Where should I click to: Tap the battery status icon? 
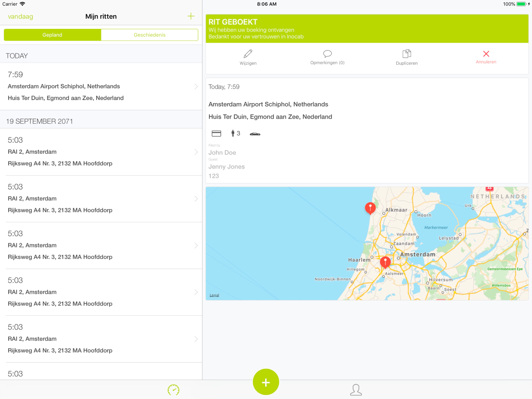521,4
